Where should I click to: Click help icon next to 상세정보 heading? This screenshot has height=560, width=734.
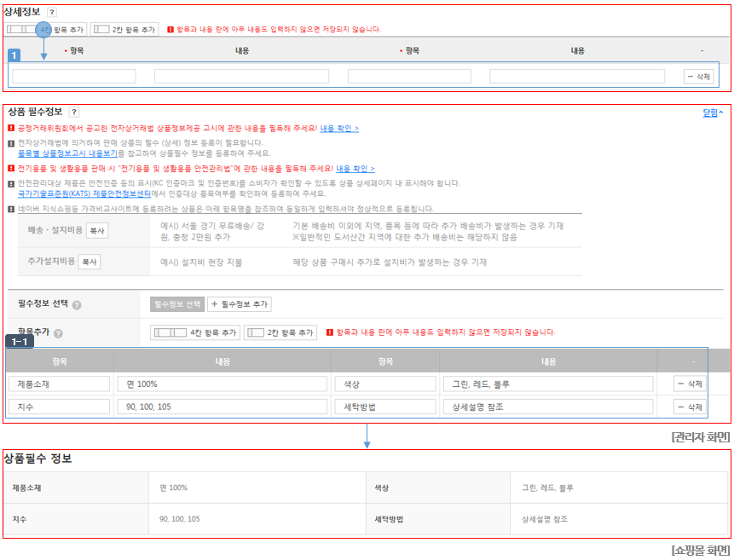[52, 12]
